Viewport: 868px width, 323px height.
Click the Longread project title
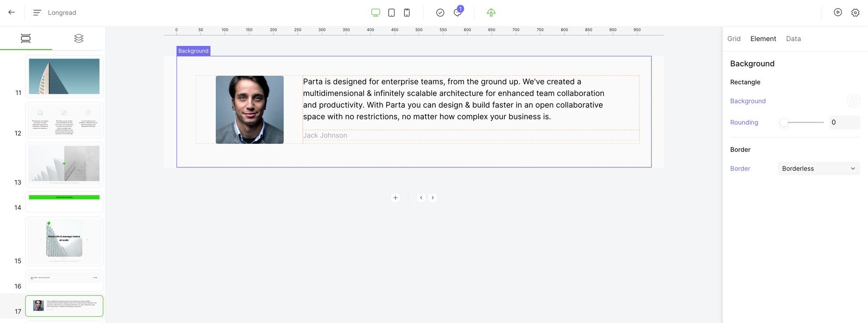62,13
